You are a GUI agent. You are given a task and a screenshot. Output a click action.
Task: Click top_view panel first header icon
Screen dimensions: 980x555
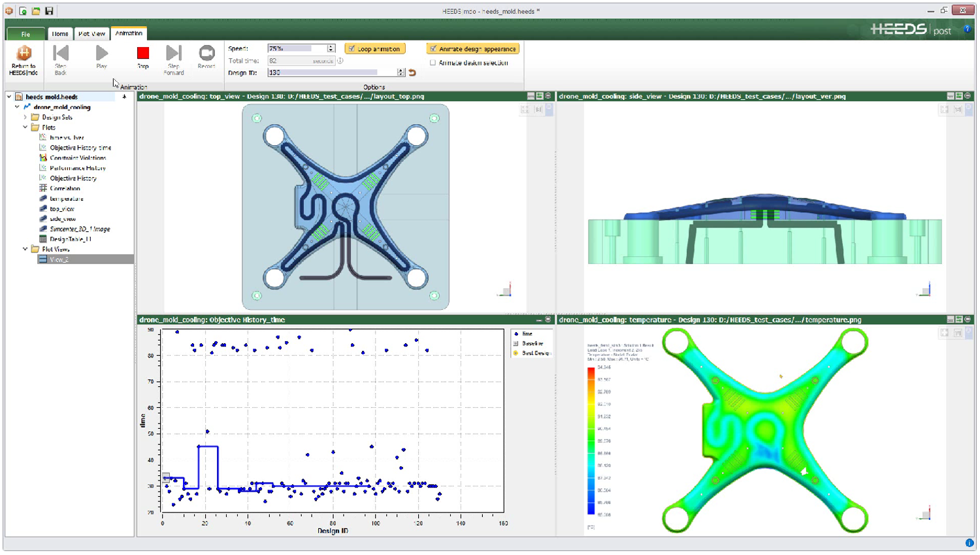(531, 96)
